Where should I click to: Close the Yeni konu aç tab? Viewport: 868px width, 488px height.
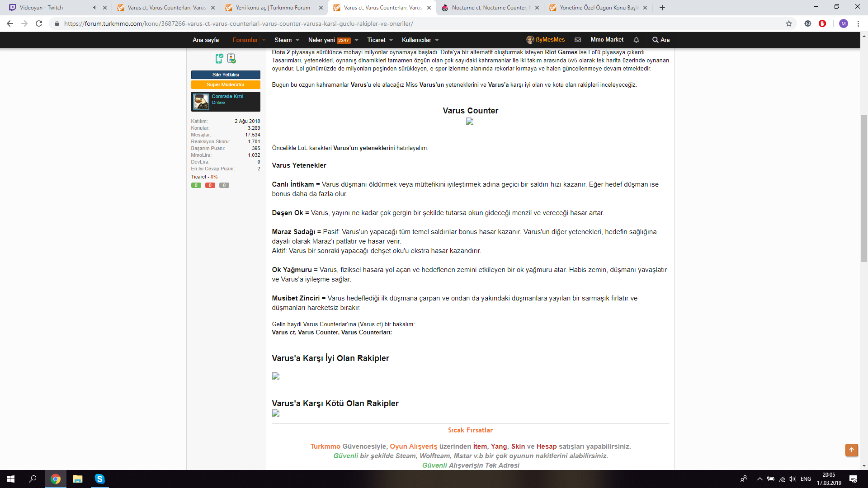(321, 8)
